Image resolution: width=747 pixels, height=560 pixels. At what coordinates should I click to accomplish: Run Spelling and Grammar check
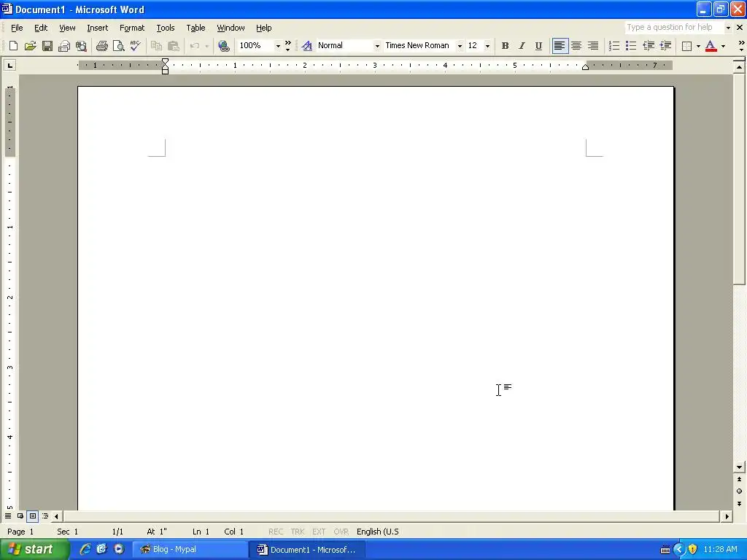(x=135, y=46)
